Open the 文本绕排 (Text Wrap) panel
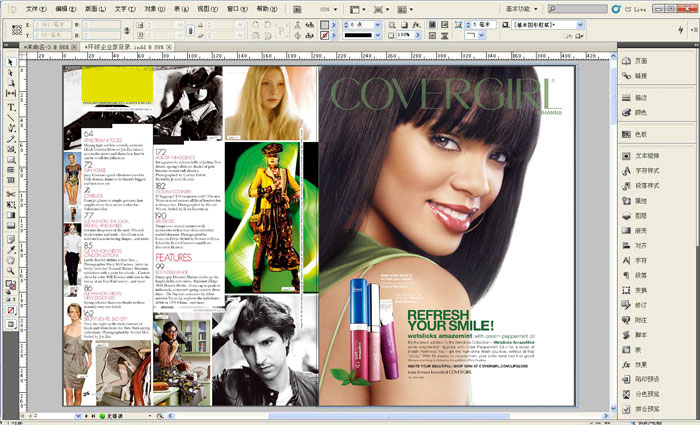The image size is (700, 425). coord(641,156)
